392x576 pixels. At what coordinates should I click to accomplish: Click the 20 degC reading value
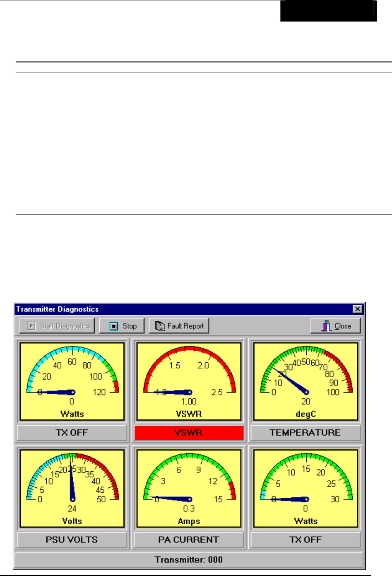[x=305, y=402]
